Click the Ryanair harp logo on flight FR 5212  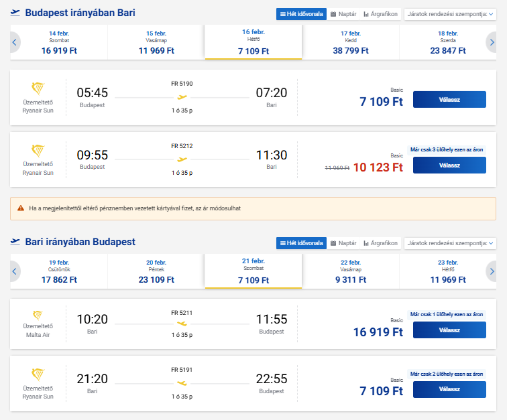tap(38, 150)
